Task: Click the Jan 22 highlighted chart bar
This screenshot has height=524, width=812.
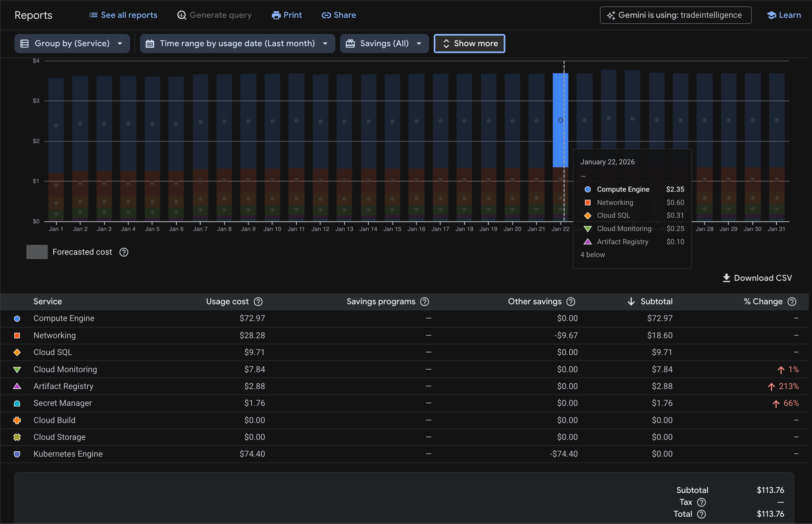Action: tap(560, 120)
